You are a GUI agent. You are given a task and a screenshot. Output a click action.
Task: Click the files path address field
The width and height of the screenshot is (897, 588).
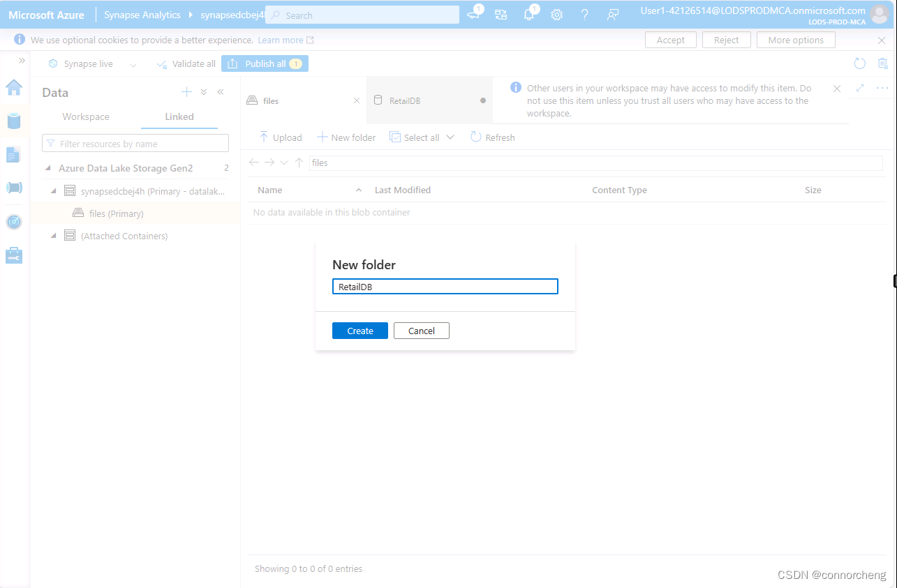pyautogui.click(x=596, y=163)
